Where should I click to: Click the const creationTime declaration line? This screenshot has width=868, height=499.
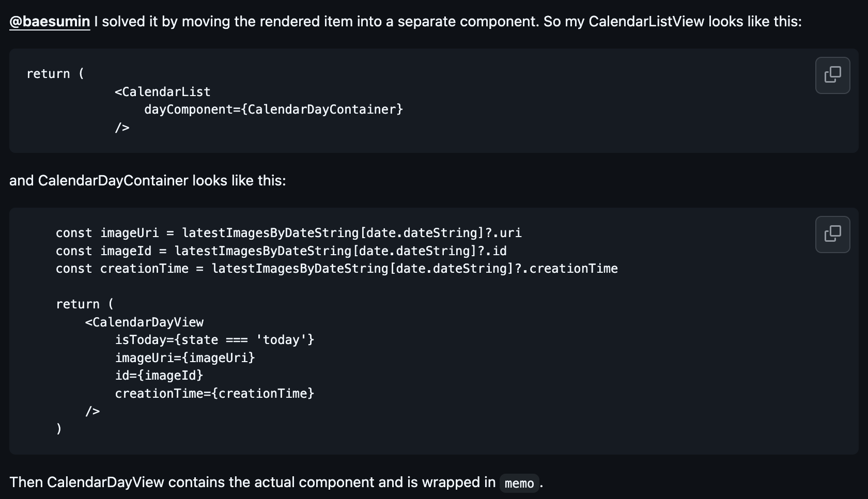[x=337, y=269]
